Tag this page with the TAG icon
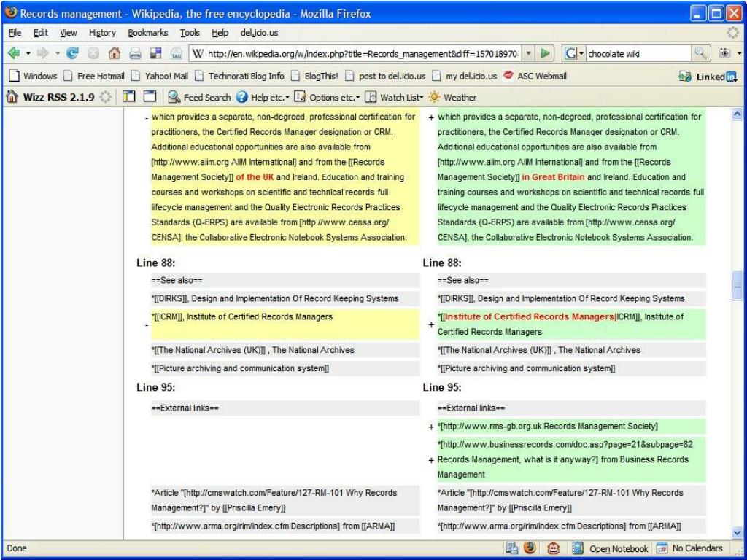This screenshot has width=747, height=560. 177,53
